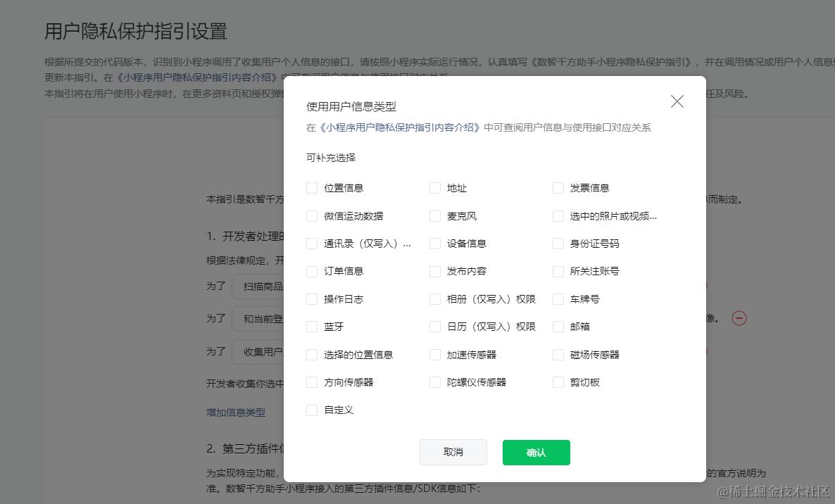The height and width of the screenshot is (504, 835).
Task: Check the 操作日志 checkbox
Action: 312,299
